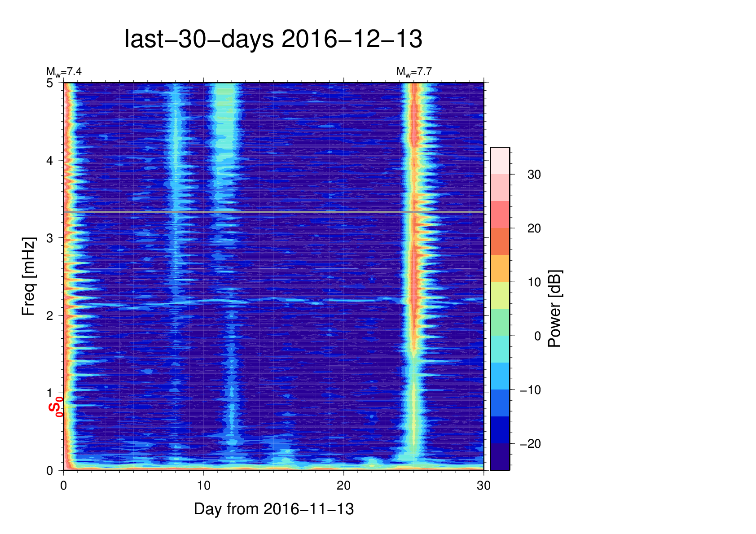756x534 pixels.
Task: Click the x-axis tick label 20
Action: pos(343,486)
